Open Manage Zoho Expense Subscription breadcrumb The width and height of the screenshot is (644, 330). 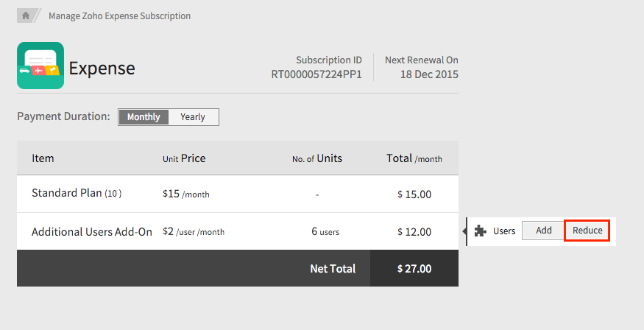119,15
